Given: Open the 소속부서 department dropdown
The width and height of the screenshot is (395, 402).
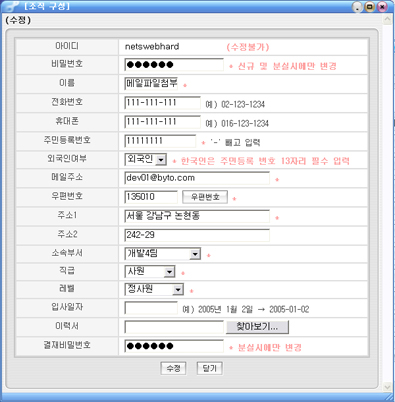Looking at the screenshot, I should click(x=163, y=254).
